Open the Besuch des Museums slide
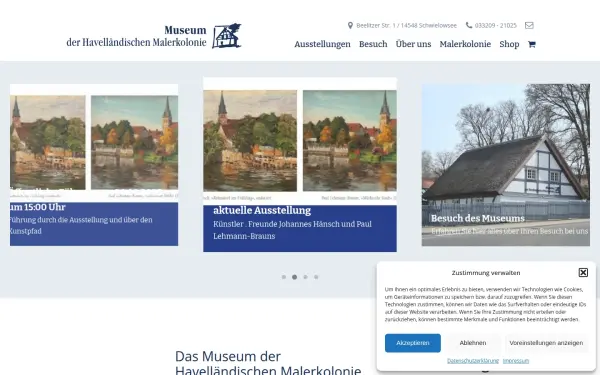Image resolution: width=600 pixels, height=375 pixels. tap(506, 165)
